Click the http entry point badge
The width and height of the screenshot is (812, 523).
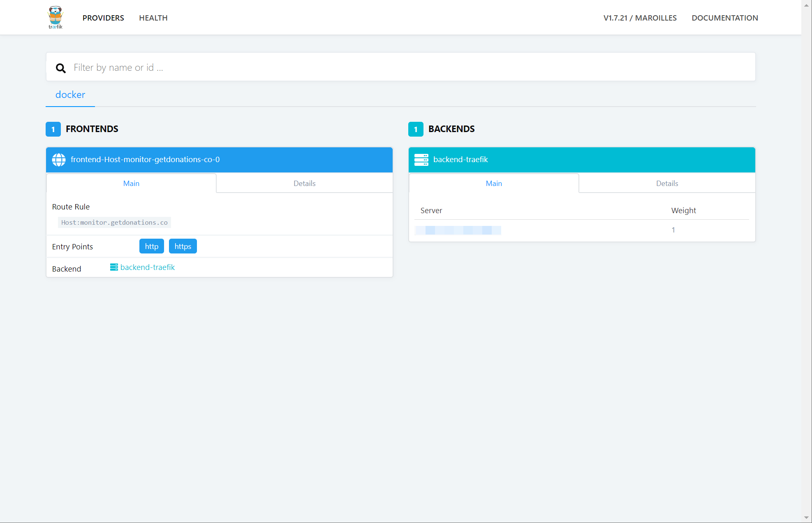[x=152, y=246]
